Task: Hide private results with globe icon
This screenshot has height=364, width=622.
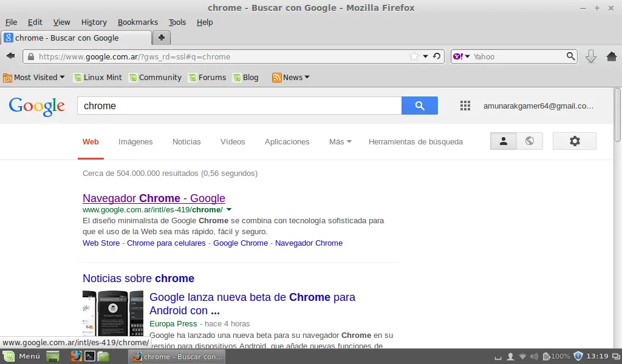Action: 530,141
